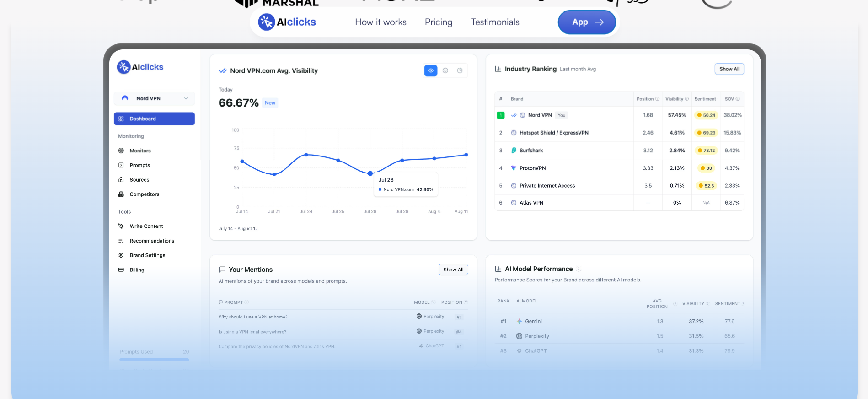Open the Pricing page
This screenshot has width=868, height=399.
439,22
